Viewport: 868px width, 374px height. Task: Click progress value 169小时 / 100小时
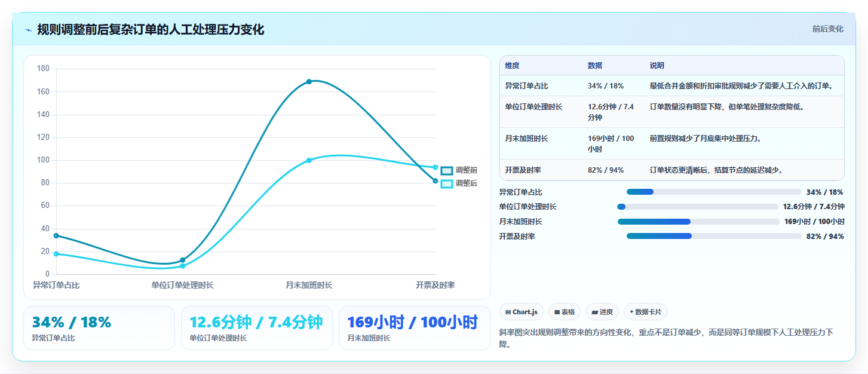click(814, 222)
